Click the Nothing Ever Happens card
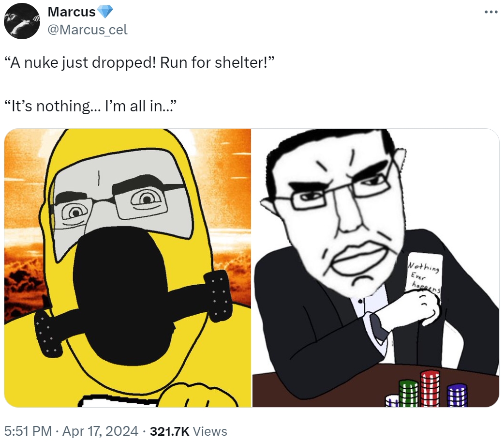 (x=424, y=273)
